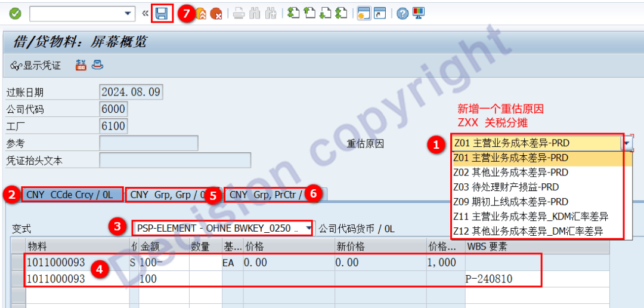Viewport: 644px width, 308px height.
Task: Click the Create New Session icon
Action: pos(363,14)
